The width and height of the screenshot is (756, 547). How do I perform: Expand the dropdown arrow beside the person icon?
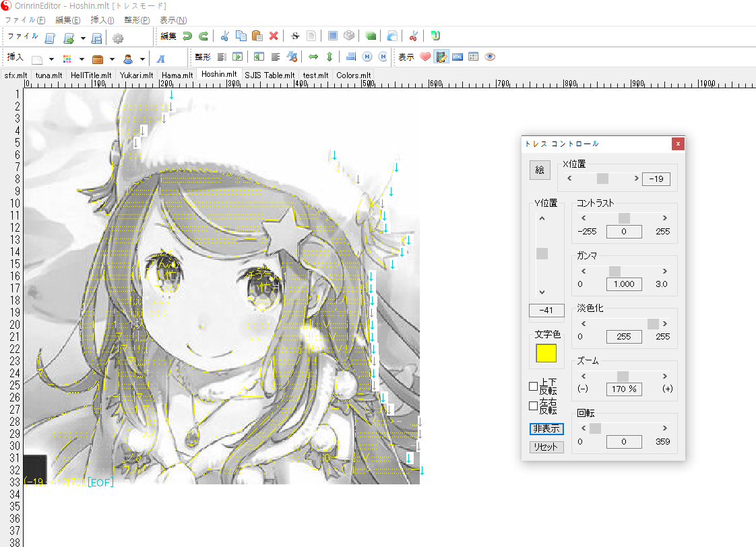[142, 59]
